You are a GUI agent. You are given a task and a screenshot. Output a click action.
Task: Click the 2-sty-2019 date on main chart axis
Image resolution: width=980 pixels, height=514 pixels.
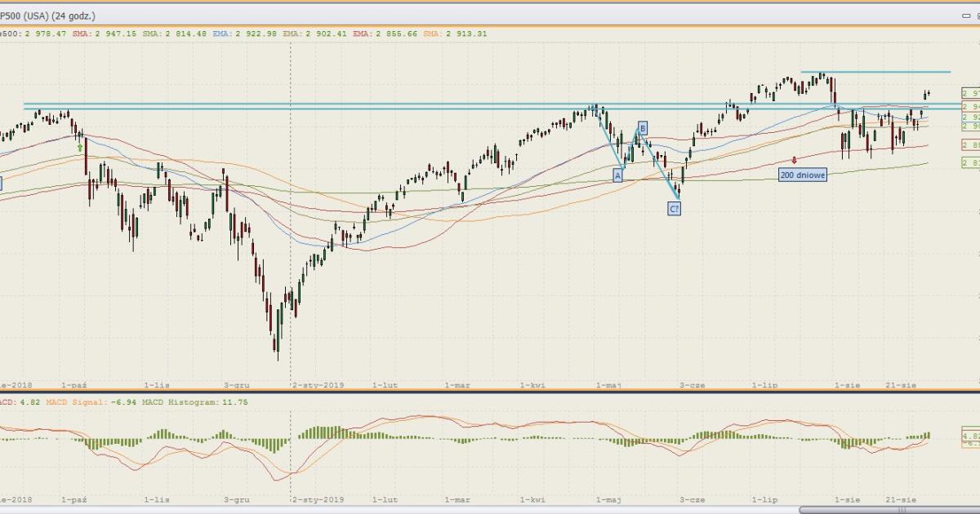click(x=318, y=383)
